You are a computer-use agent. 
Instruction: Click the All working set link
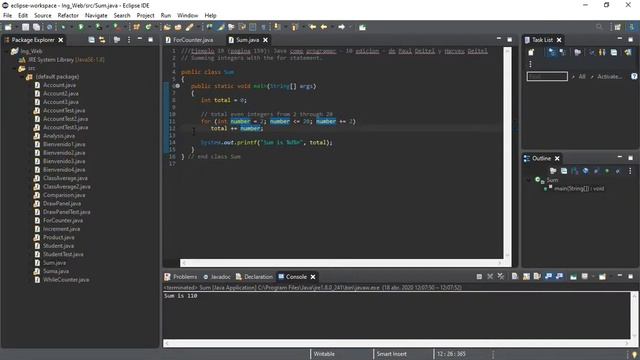(x=582, y=76)
